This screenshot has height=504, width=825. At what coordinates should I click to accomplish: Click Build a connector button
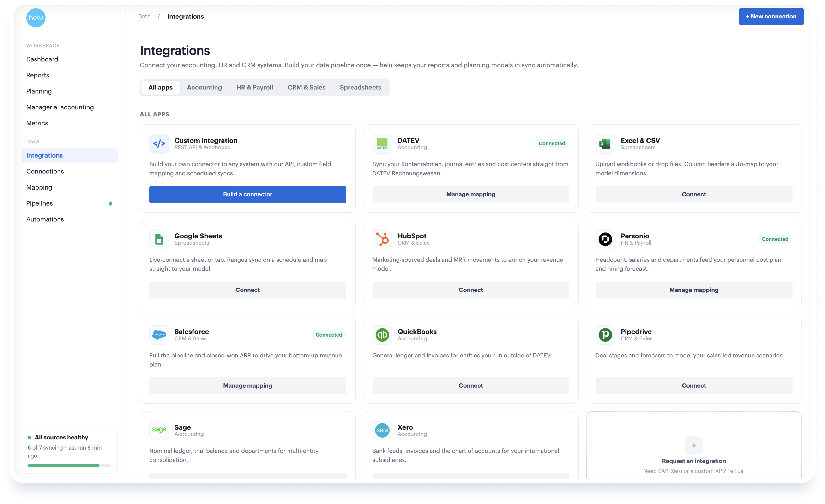(247, 195)
